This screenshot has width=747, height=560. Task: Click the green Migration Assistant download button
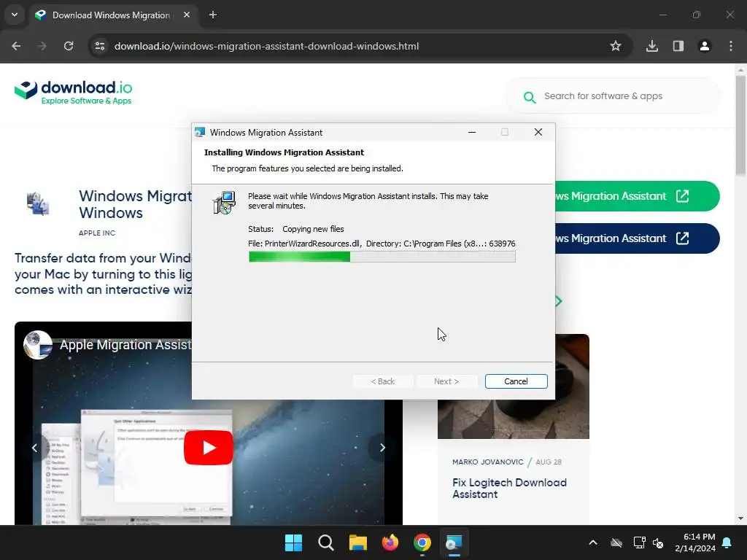coord(638,196)
